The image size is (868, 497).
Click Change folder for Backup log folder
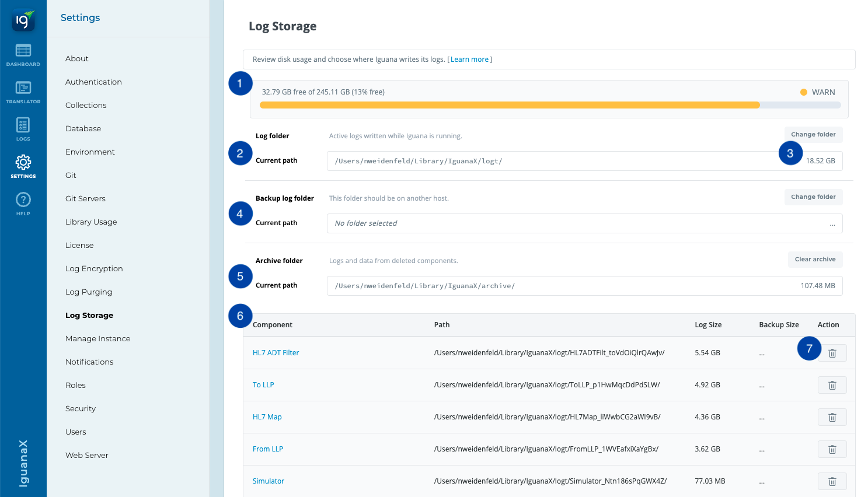click(813, 197)
